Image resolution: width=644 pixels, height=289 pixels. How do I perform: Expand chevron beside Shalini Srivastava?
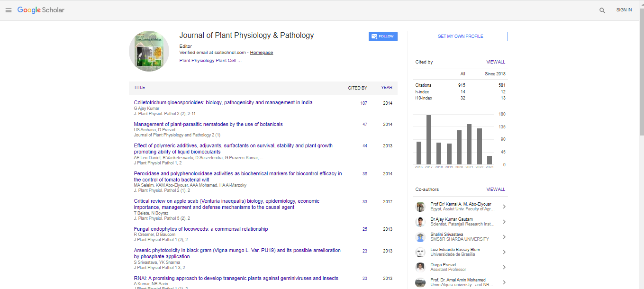504,237
